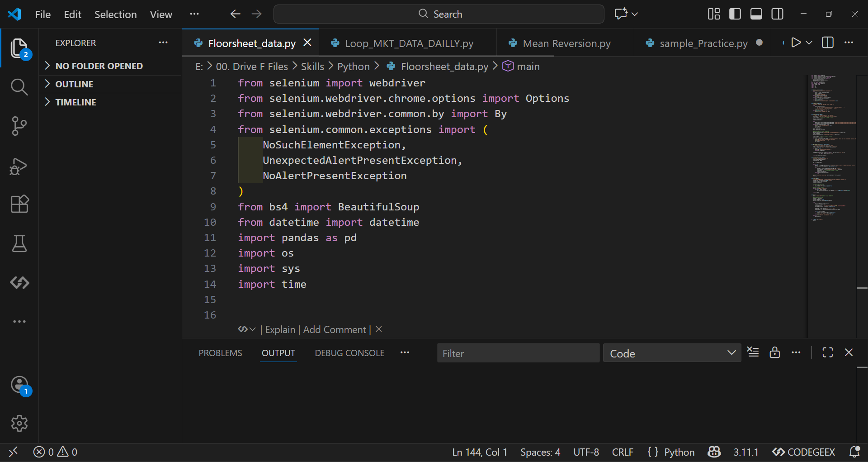
Task: Open the Testing flask icon
Action: (19, 244)
